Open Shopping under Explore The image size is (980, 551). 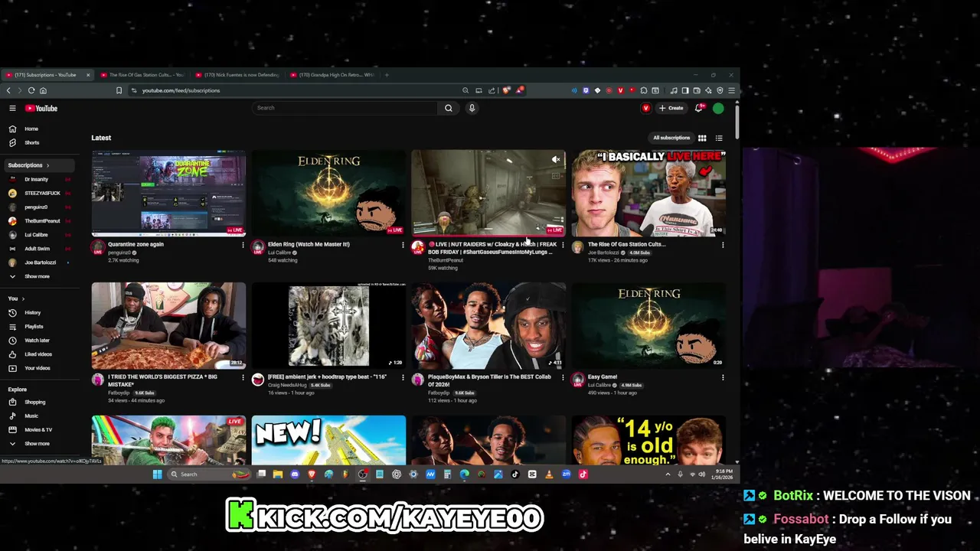coord(40,402)
